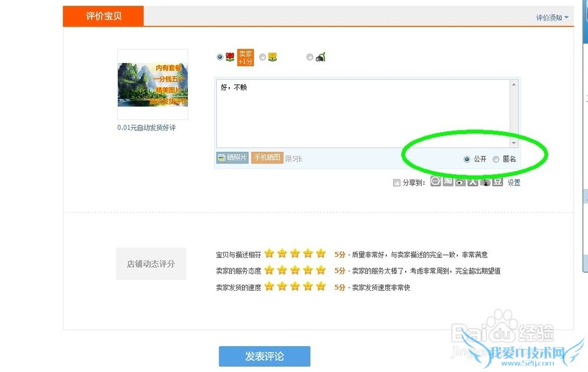Enable the 分享到 share checkbox
Image resolution: width=588 pixels, height=372 pixels.
tap(396, 183)
